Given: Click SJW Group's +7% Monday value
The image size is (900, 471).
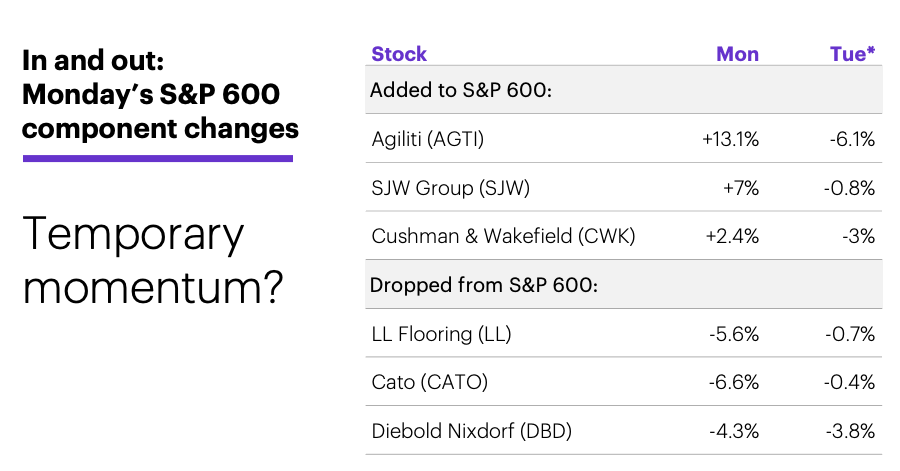Looking at the screenshot, I should pyautogui.click(x=741, y=188).
